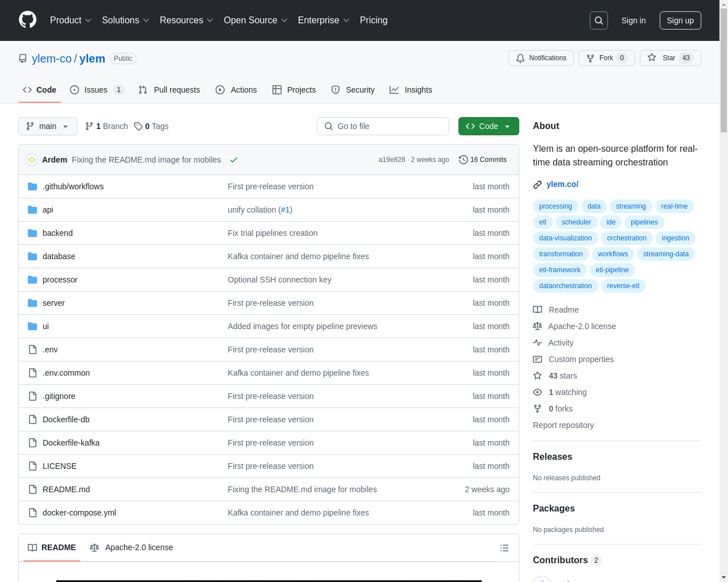Open the api folder icon
The image size is (728, 582).
tap(32, 210)
